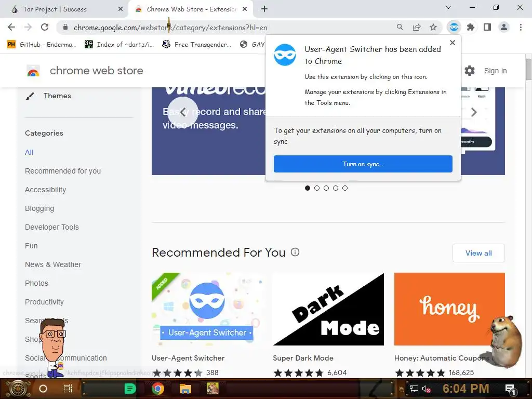Open the User-Agent Switcher extension toolbar icon
The width and height of the screenshot is (532, 399).
[454, 27]
